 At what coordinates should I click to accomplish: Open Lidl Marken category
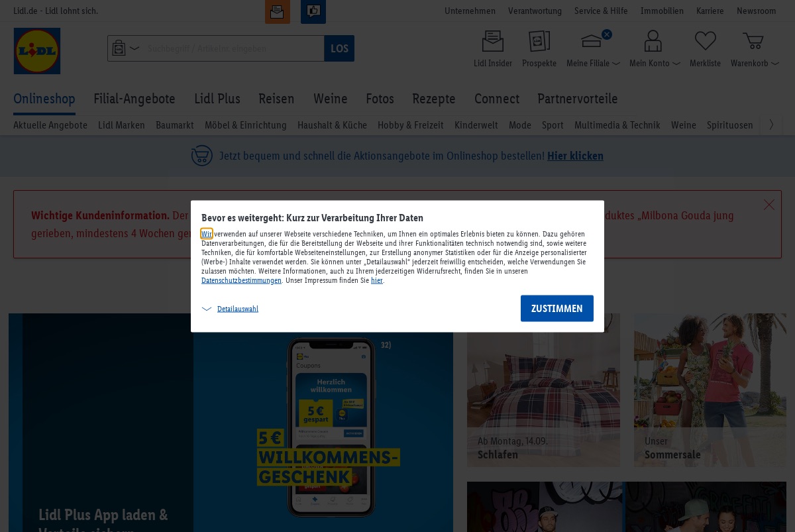(121, 125)
